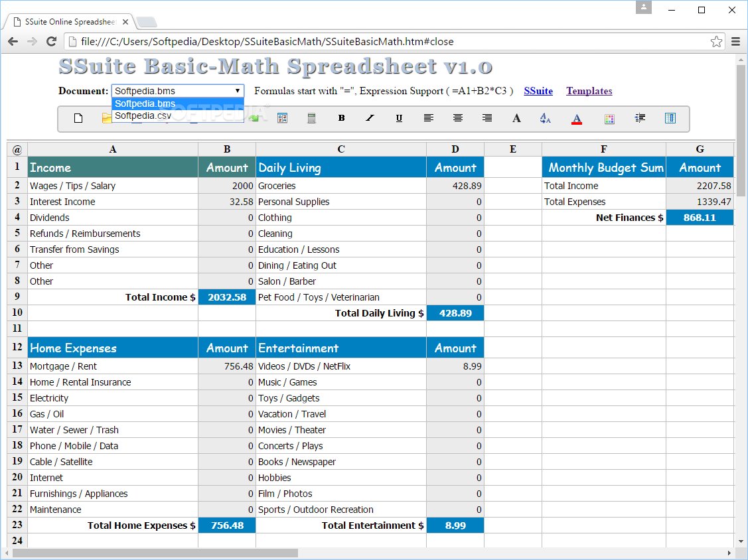This screenshot has height=560, width=748.
Task: Close the SSuite Online Spreadsheet tab
Action: coord(125,22)
